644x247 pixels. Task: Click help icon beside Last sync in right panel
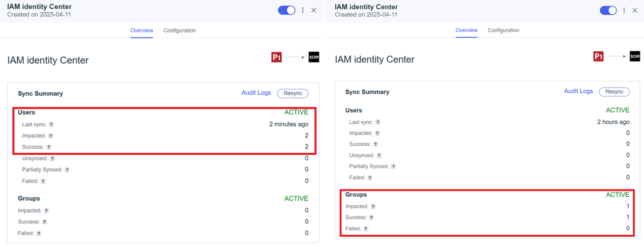(378, 122)
